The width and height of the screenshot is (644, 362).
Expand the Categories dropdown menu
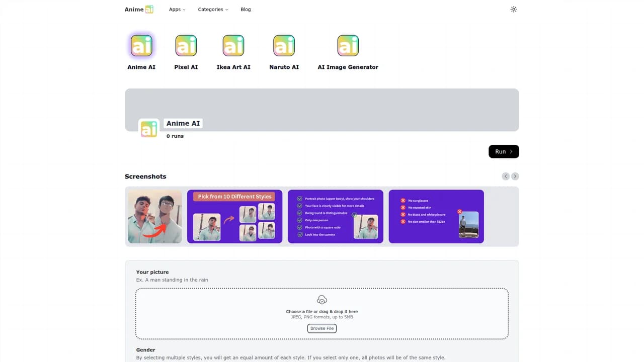click(213, 10)
